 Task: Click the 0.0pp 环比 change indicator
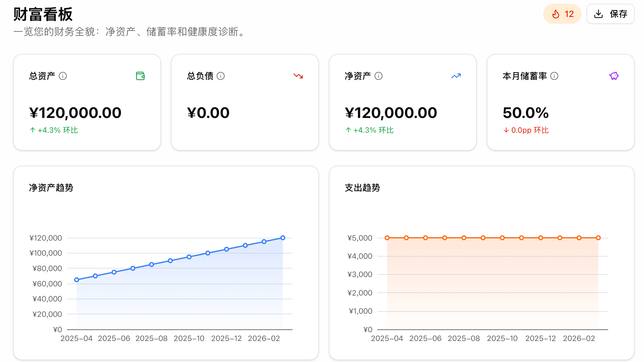[x=526, y=130]
